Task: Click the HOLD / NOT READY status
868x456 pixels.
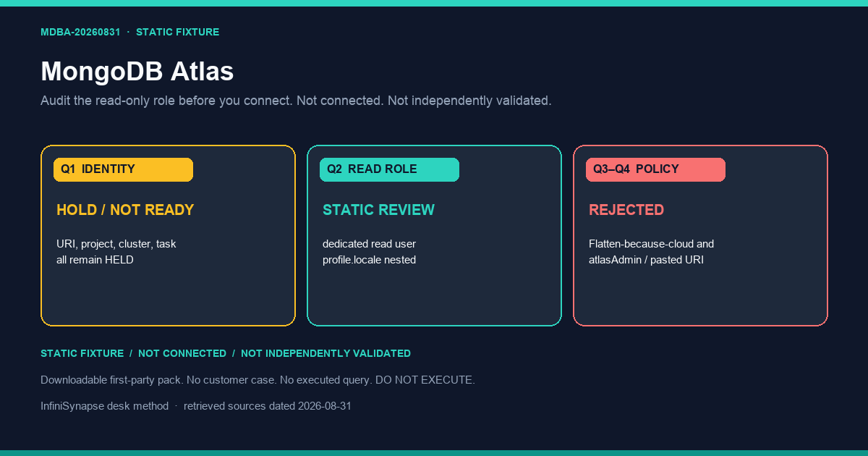Action: (x=125, y=210)
